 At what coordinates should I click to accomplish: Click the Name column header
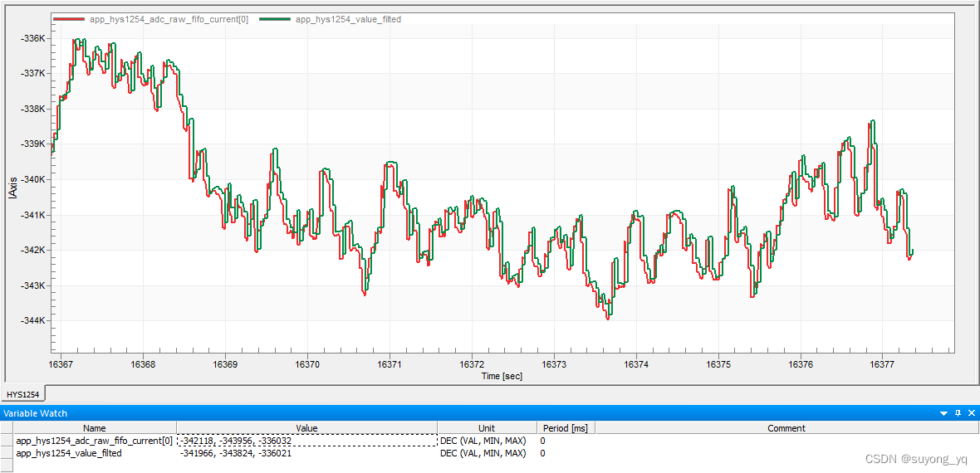(95, 428)
